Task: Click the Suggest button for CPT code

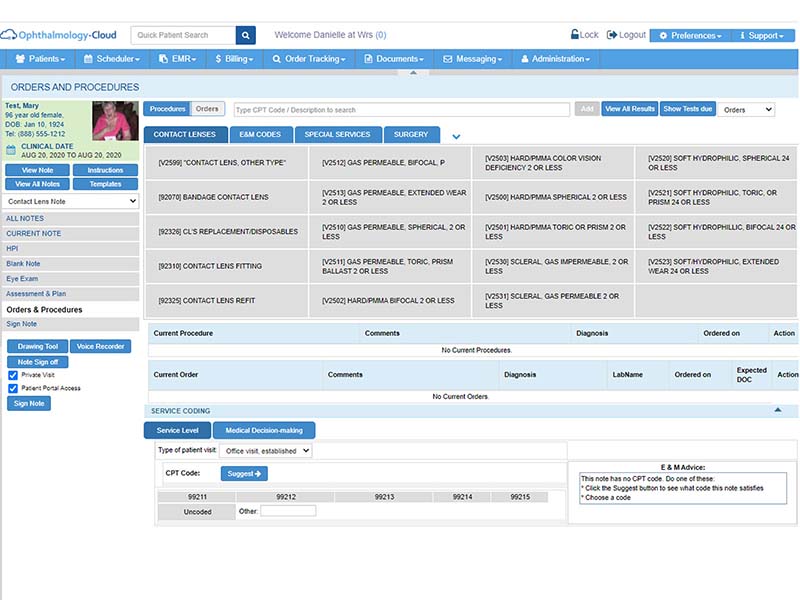Action: [x=243, y=473]
